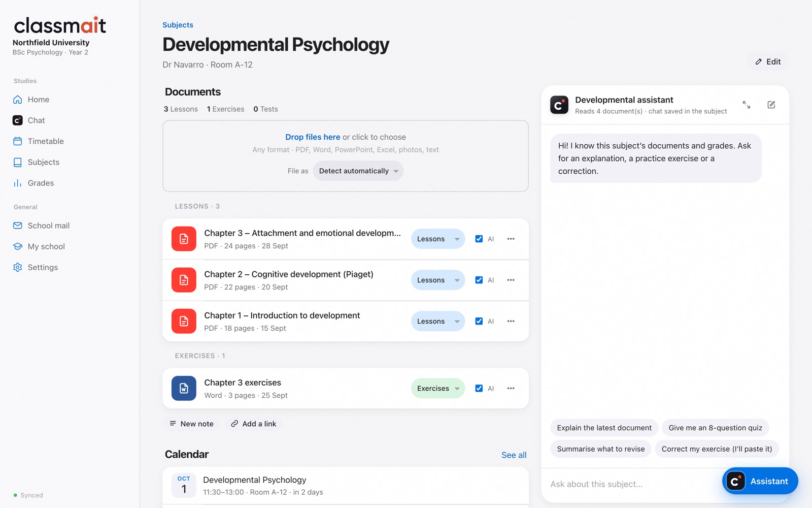Click the classmait logo

60,25
